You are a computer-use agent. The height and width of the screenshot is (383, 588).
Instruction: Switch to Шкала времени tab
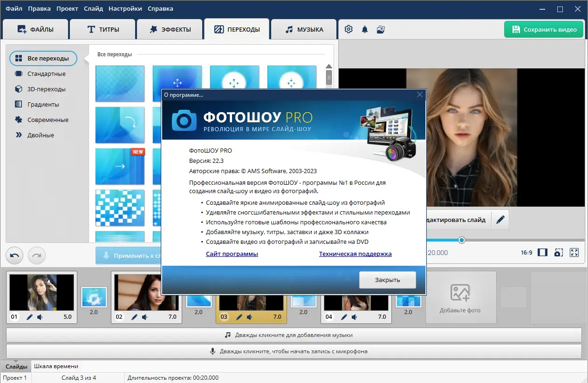(56, 366)
